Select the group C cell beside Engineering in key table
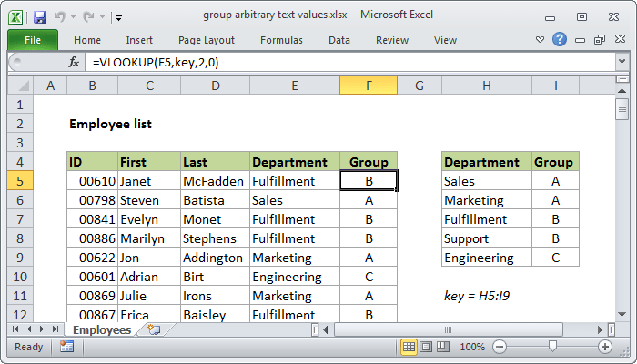 pyautogui.click(x=555, y=258)
